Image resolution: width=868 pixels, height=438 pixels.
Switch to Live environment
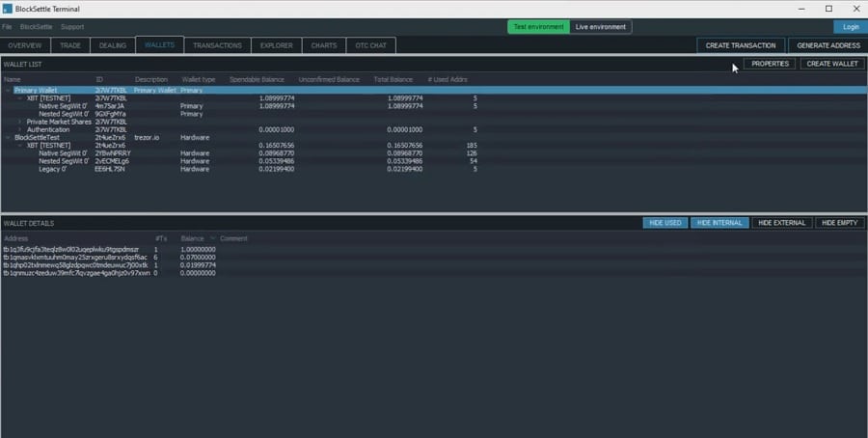click(601, 27)
